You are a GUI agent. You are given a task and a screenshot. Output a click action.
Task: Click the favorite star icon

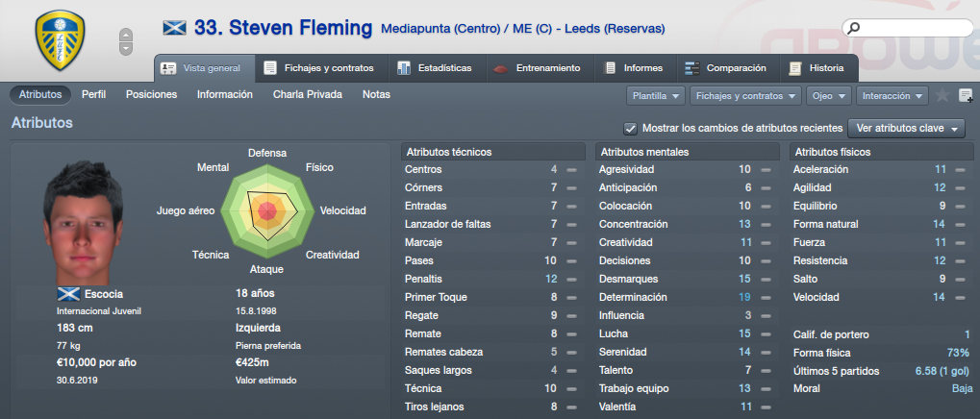click(942, 95)
